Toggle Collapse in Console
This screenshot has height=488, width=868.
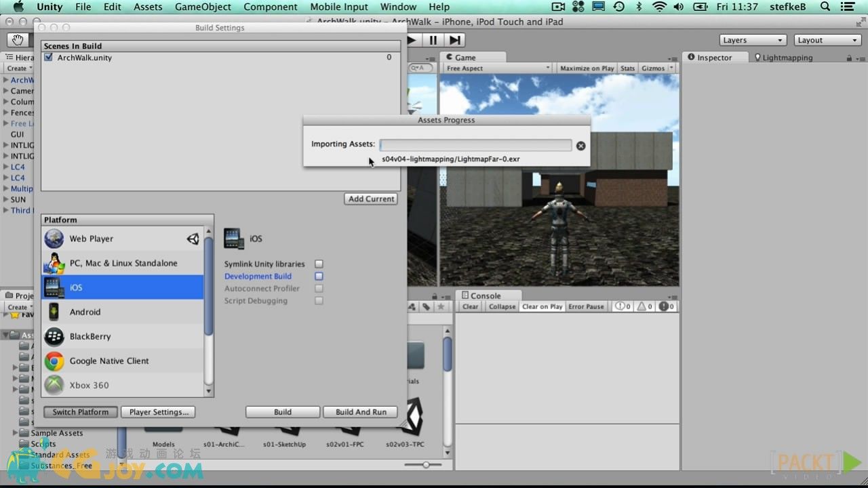tap(502, 306)
